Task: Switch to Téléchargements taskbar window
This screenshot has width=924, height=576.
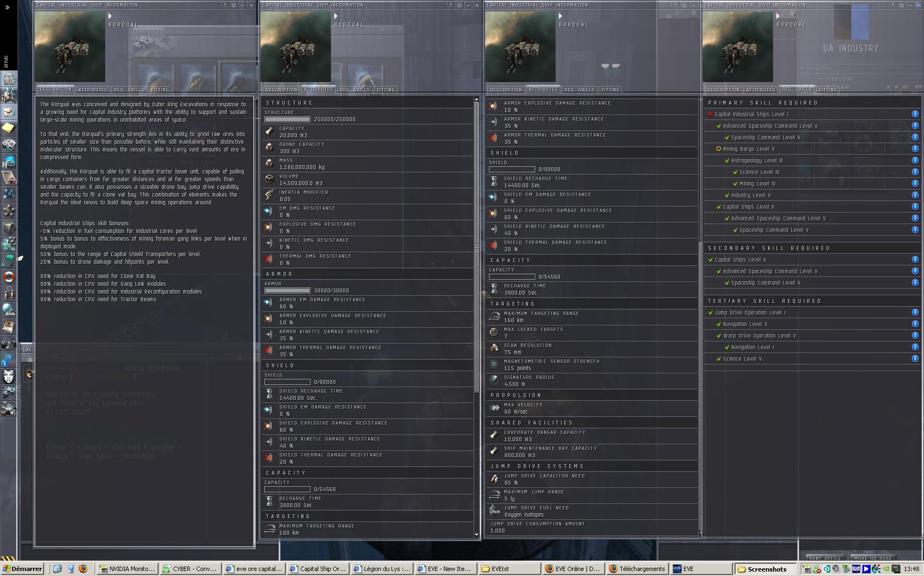Action: [638, 569]
